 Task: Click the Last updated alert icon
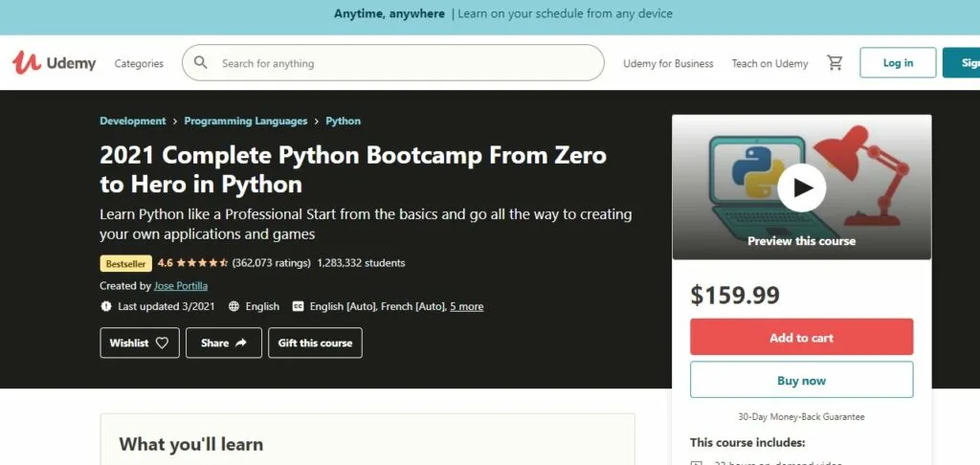click(105, 306)
